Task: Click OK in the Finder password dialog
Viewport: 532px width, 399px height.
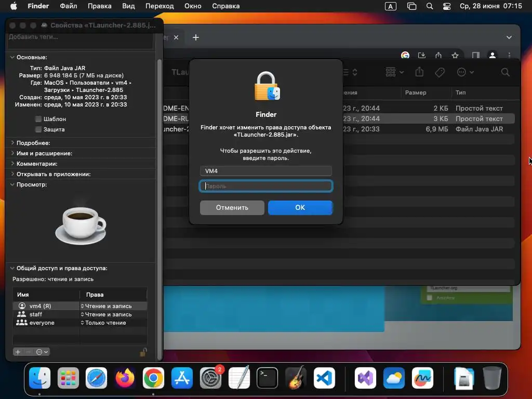Action: click(300, 208)
